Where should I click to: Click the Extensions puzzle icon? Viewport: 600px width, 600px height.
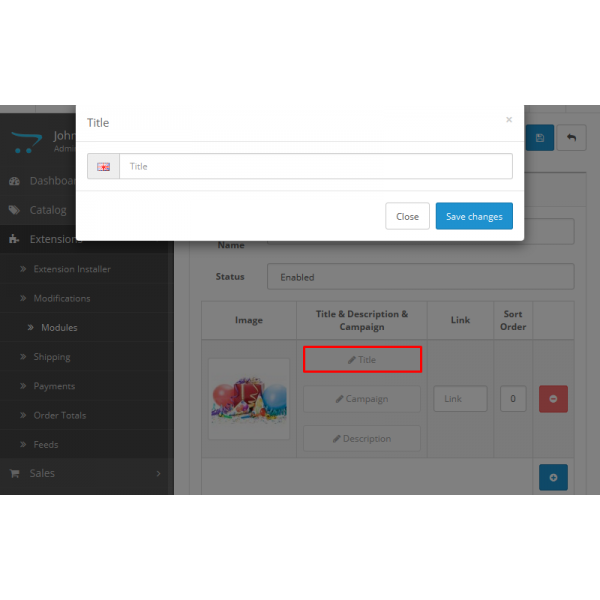pyautogui.click(x=14, y=239)
